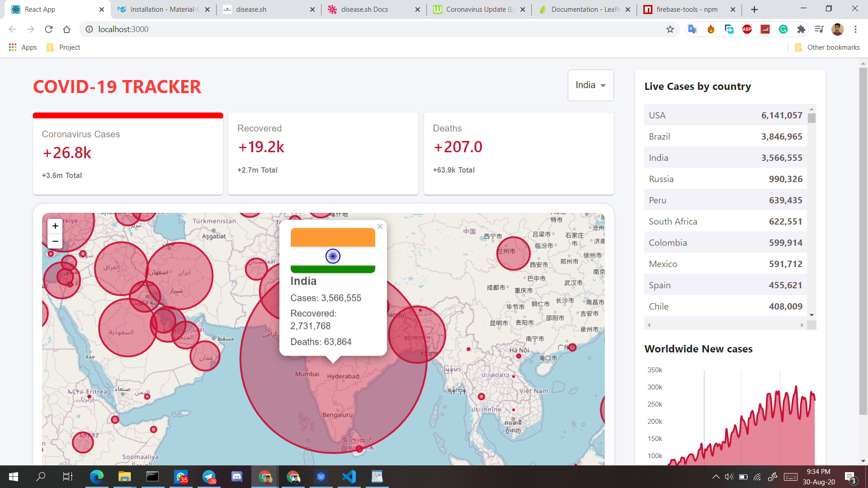Screen dimensions: 868x488
Task: Open the India country dropdown
Action: click(590, 85)
